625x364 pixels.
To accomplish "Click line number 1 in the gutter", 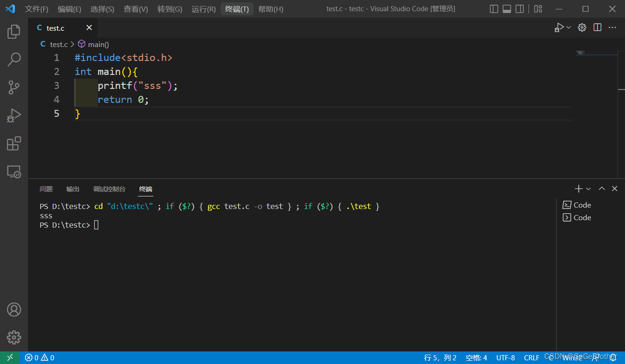I will click(x=56, y=58).
